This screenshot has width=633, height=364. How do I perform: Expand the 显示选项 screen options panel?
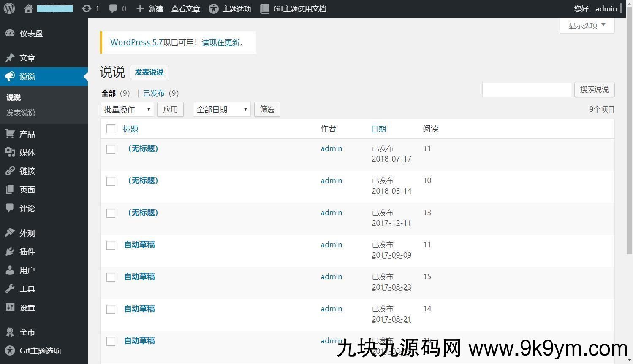[587, 25]
